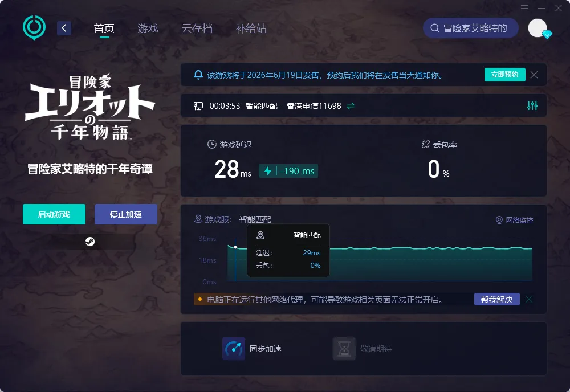This screenshot has height=392, width=570.
Task: Click the pin icon in latency tooltip
Action: tap(260, 235)
